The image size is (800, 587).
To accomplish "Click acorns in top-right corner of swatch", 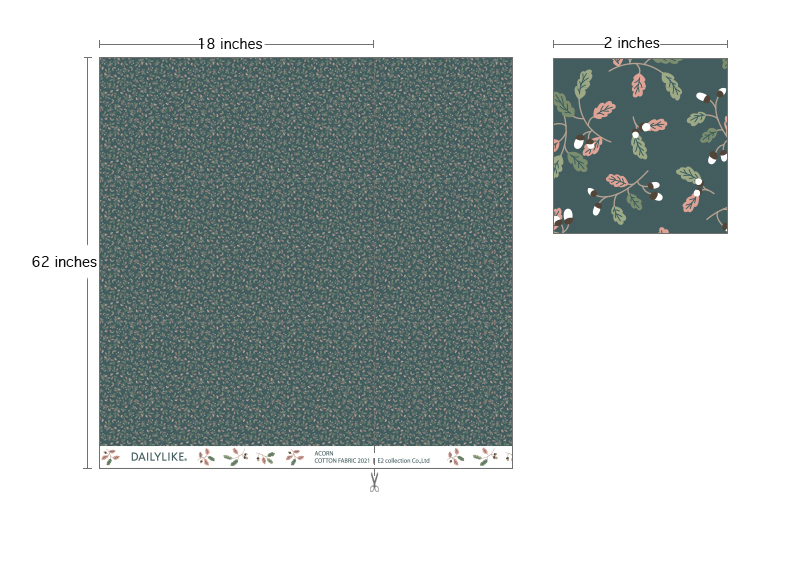I will (714, 97).
